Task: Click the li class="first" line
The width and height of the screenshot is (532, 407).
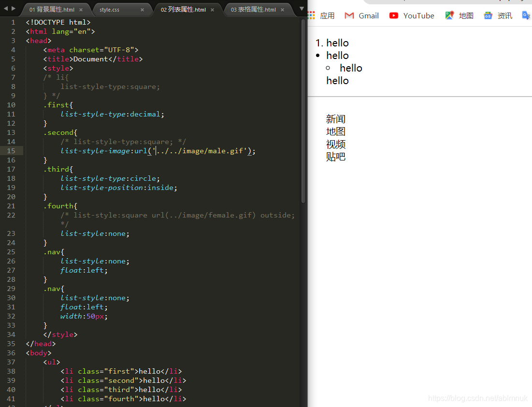Action: point(121,371)
